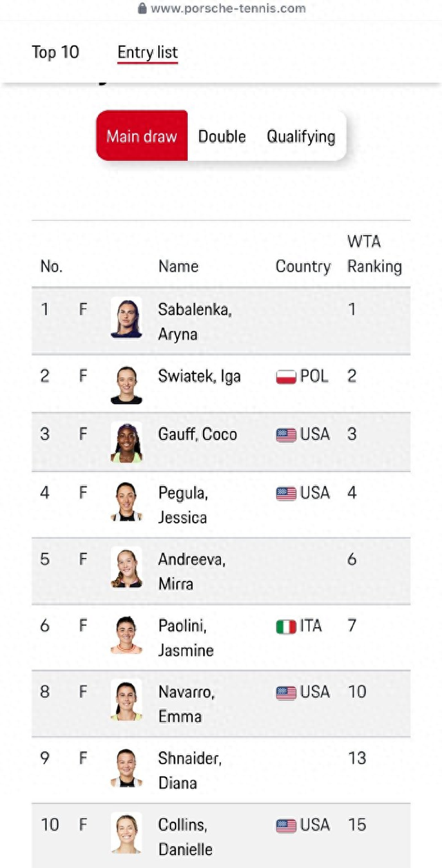Click the player photo in row No. 3
The image size is (442, 868).
pyautogui.click(x=126, y=442)
